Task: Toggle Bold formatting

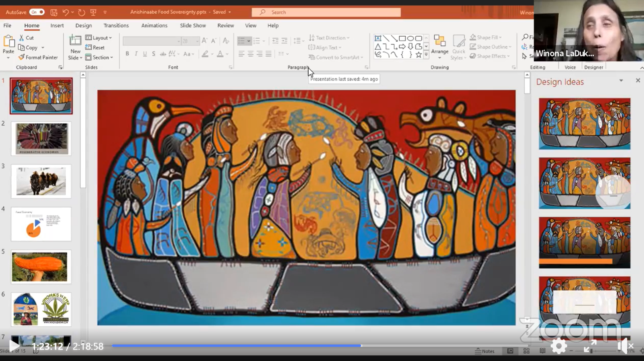Action: (x=127, y=54)
